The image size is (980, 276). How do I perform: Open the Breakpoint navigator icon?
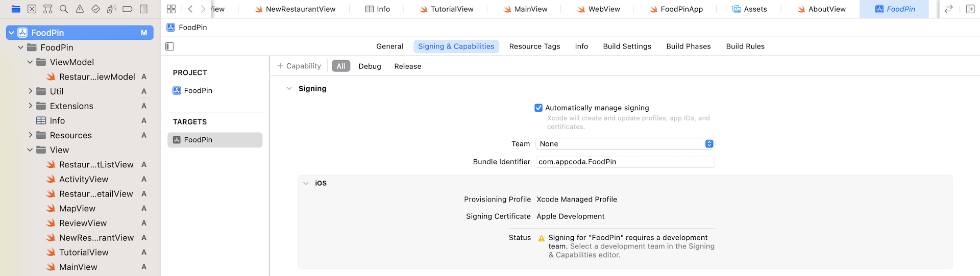coord(128,9)
